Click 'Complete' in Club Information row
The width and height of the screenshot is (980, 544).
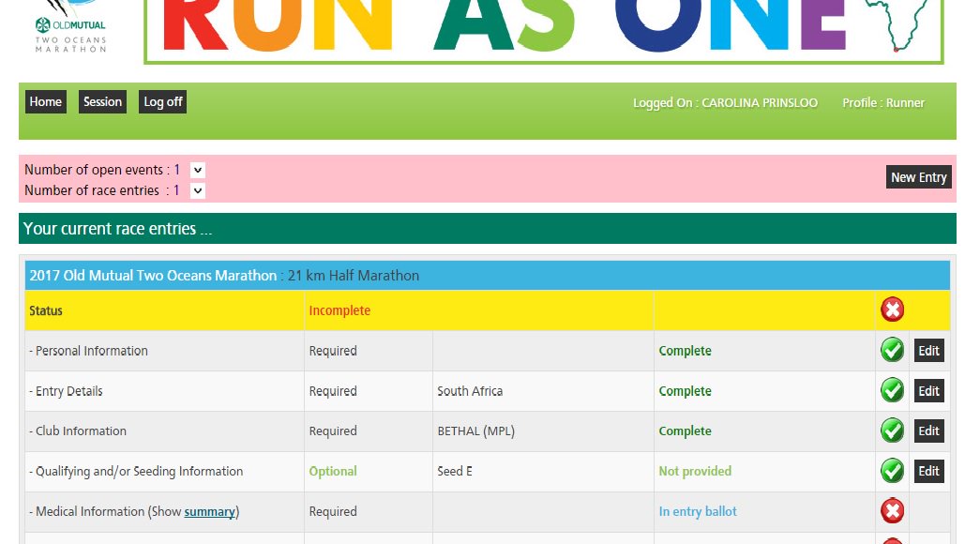tap(685, 431)
